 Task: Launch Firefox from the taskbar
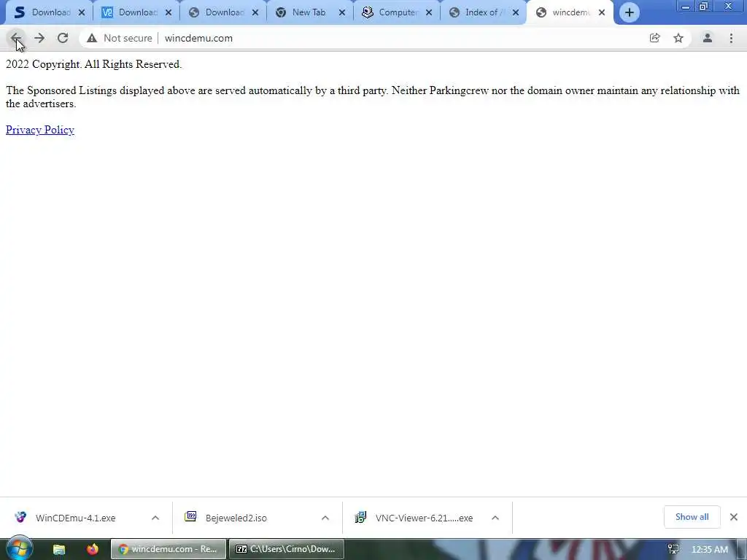tap(93, 549)
